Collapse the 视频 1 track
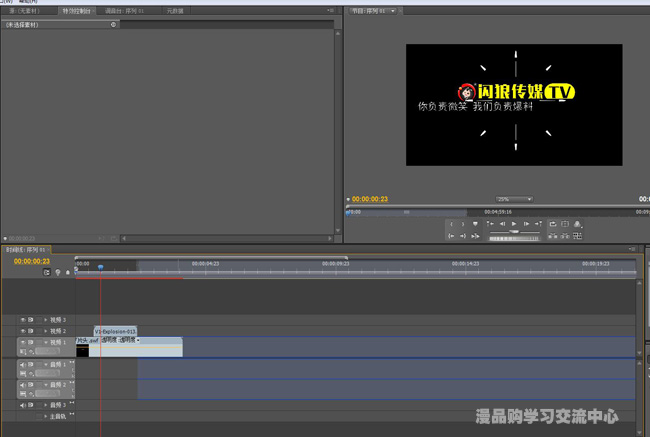This screenshot has height=437, width=650. (x=46, y=342)
